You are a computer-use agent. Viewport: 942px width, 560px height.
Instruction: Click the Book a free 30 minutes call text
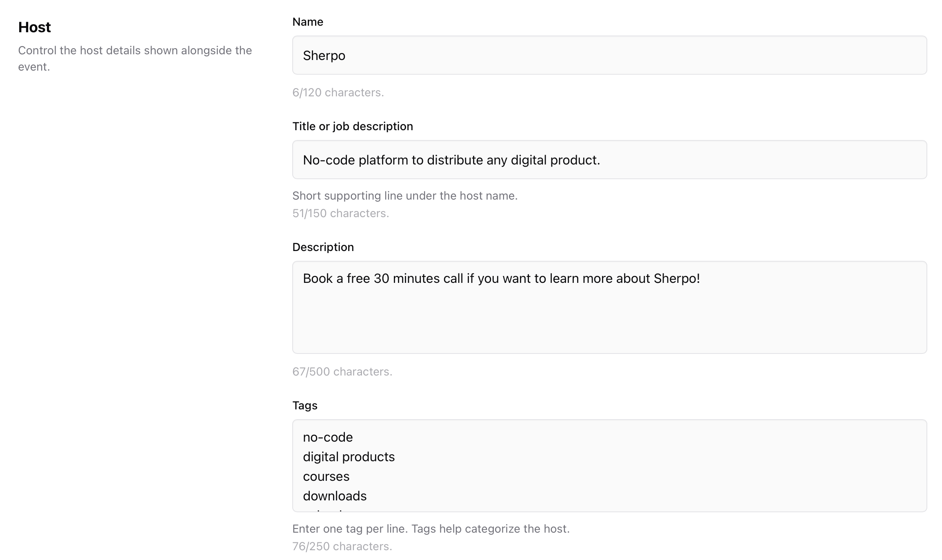point(501,279)
